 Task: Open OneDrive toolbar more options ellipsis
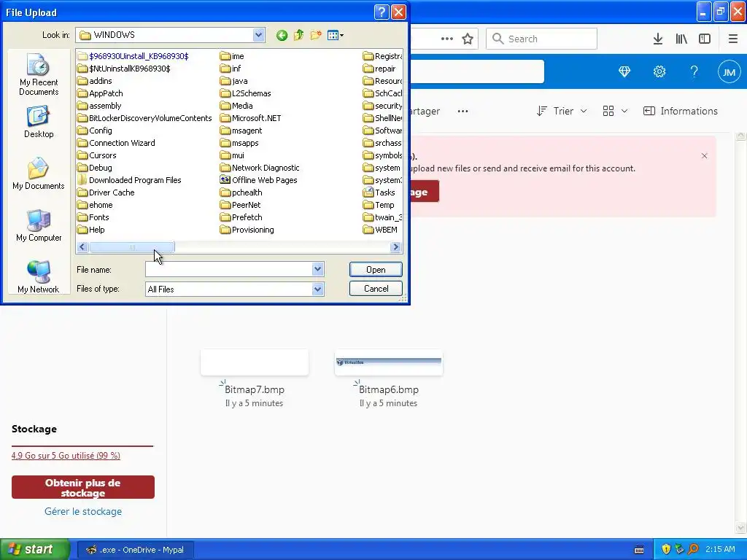462,112
